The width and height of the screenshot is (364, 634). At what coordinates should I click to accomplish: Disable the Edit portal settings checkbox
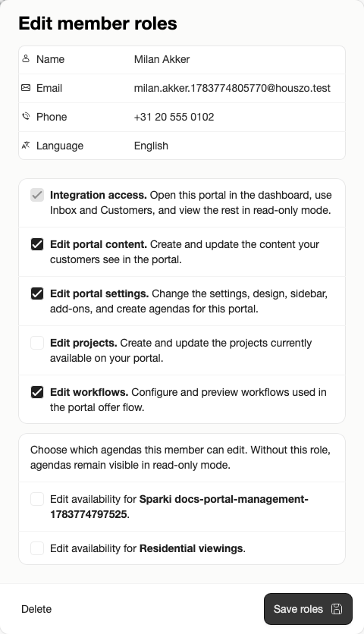37,294
